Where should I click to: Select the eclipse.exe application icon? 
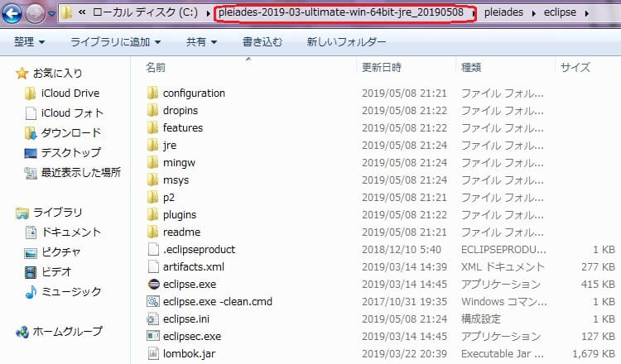point(153,284)
